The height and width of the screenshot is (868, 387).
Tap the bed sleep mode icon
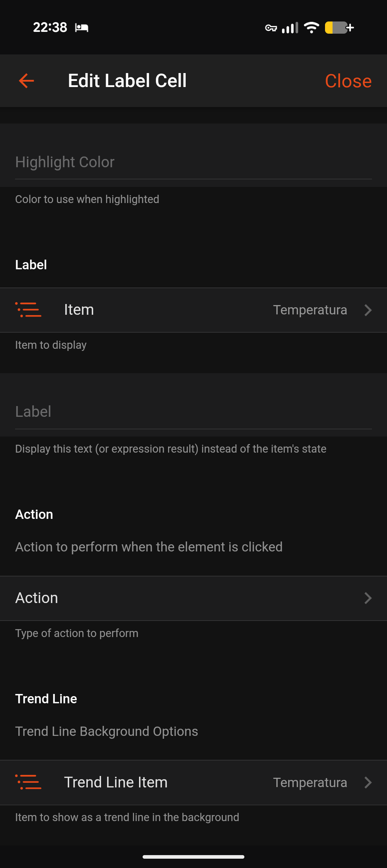coord(82,28)
